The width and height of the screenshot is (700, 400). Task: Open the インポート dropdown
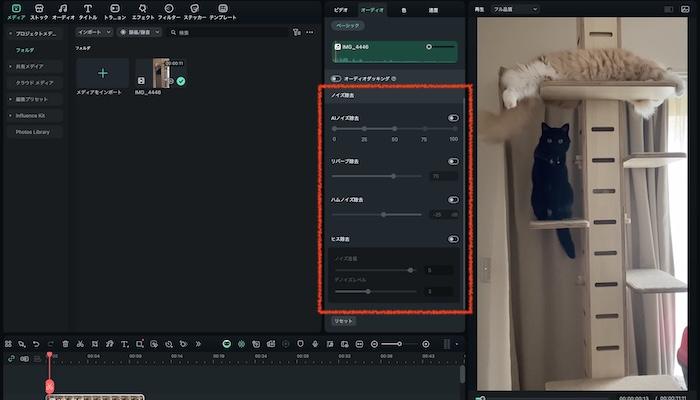point(93,32)
